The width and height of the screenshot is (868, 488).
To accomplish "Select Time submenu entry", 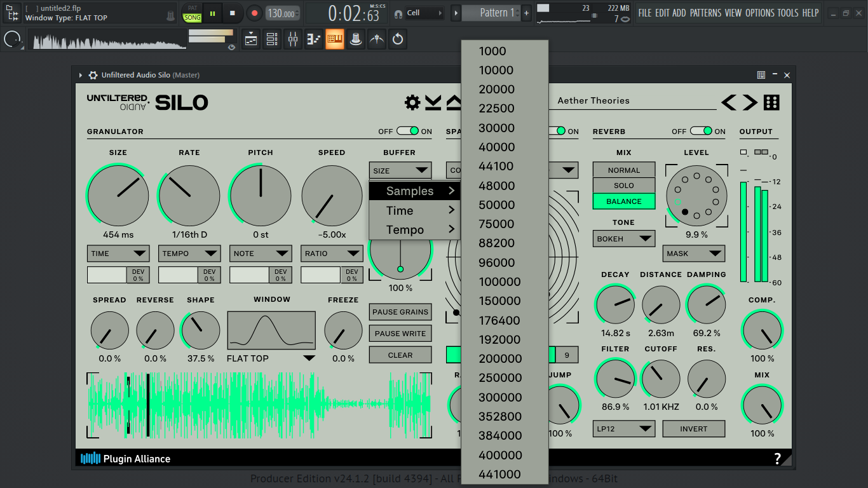I will point(414,211).
